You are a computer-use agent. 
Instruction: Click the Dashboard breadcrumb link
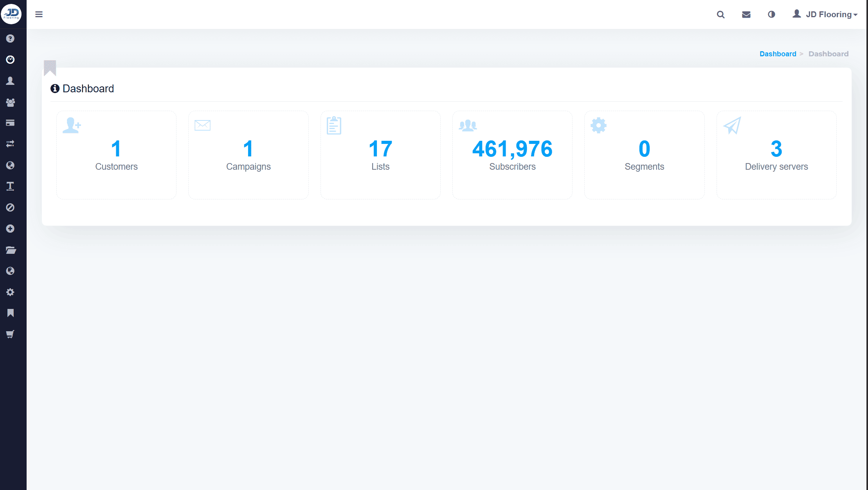point(778,54)
